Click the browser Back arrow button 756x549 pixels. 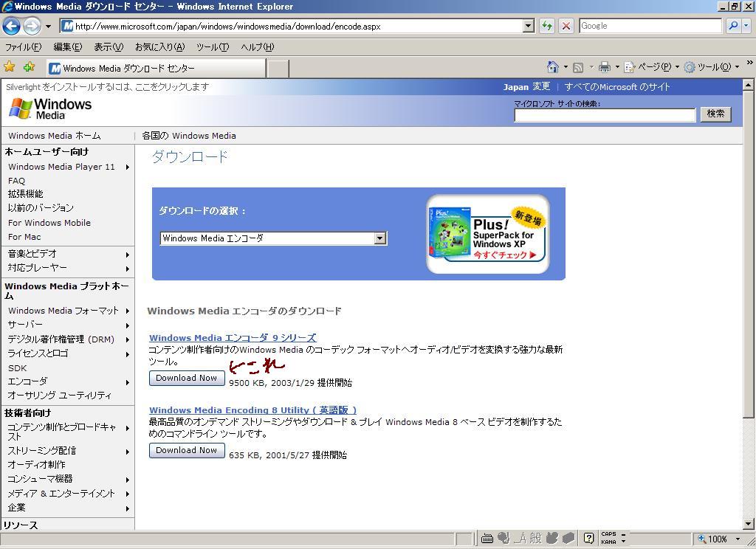(x=12, y=26)
